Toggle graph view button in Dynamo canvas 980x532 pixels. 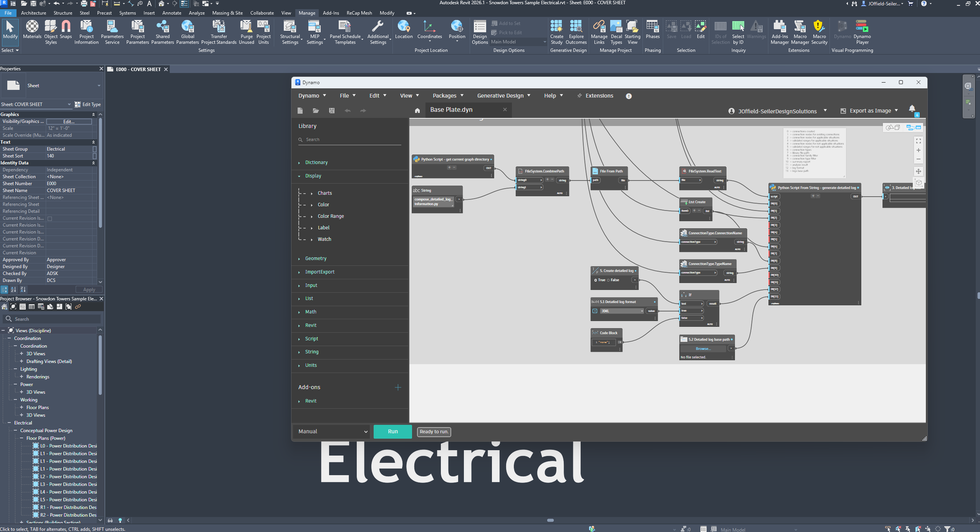914,128
